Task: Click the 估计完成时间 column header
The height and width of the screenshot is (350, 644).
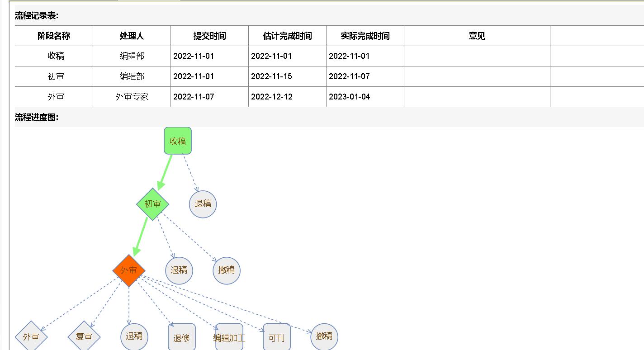Action: click(x=287, y=36)
